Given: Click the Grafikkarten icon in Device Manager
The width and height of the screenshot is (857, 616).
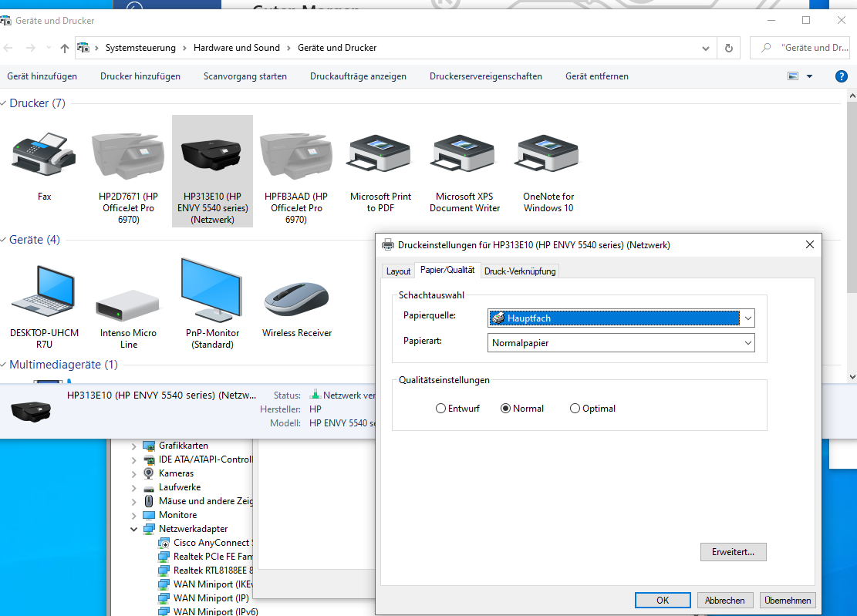Looking at the screenshot, I should [x=149, y=446].
